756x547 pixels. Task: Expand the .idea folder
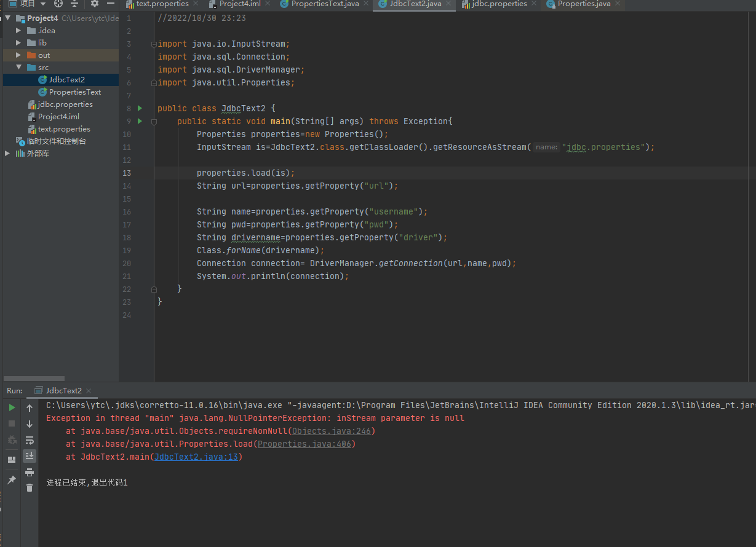click(19, 31)
